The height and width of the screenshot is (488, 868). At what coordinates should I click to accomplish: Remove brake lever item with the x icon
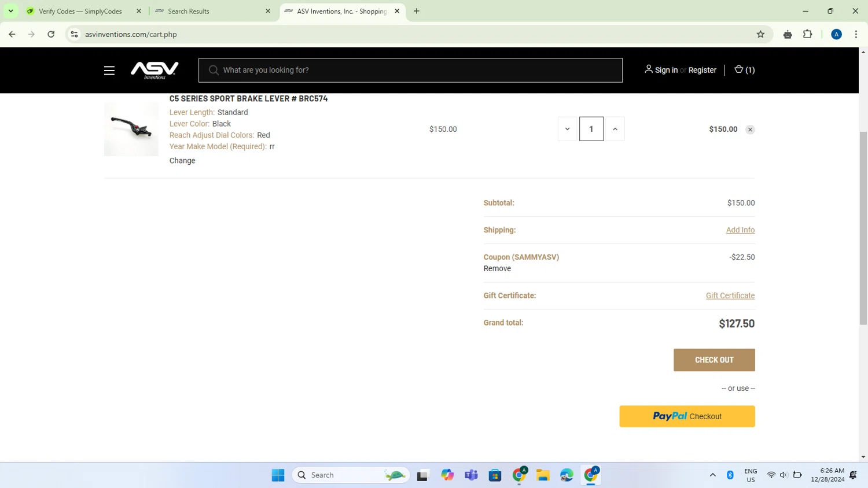click(x=750, y=130)
